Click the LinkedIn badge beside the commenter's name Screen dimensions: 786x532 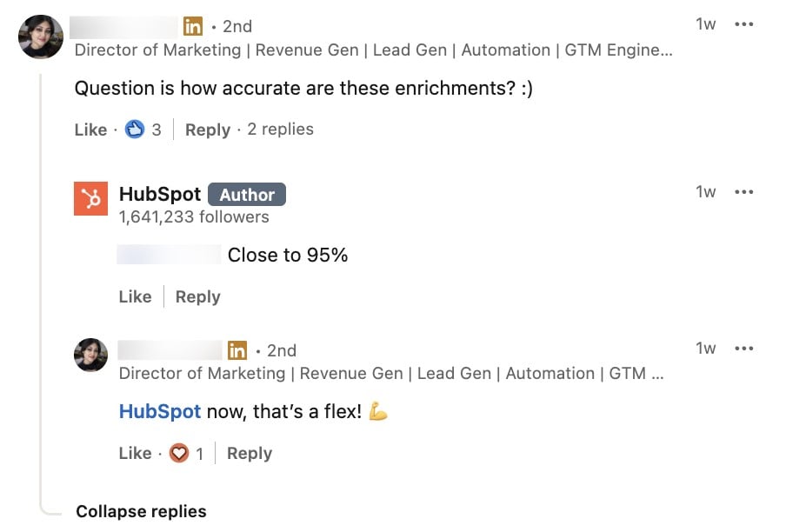(193, 26)
